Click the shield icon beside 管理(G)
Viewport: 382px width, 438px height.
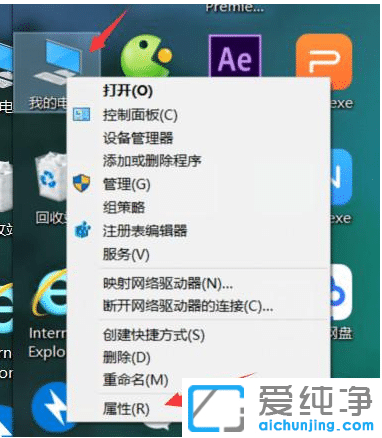82,184
